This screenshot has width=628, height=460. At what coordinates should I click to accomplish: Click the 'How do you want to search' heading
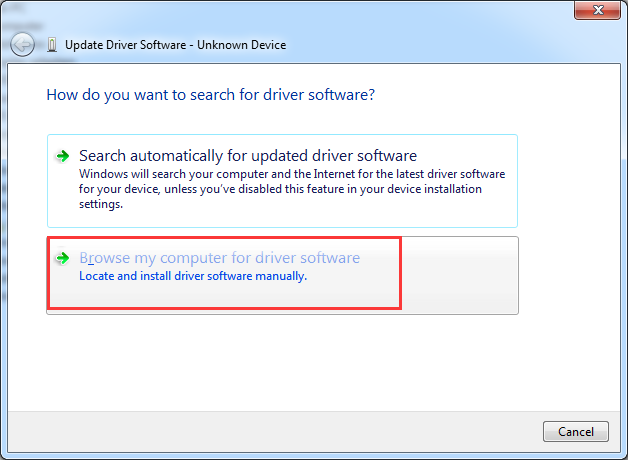tap(211, 95)
